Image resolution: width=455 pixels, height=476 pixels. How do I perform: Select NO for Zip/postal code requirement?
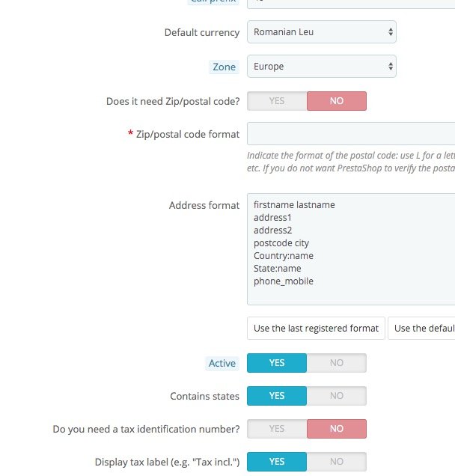(x=336, y=101)
